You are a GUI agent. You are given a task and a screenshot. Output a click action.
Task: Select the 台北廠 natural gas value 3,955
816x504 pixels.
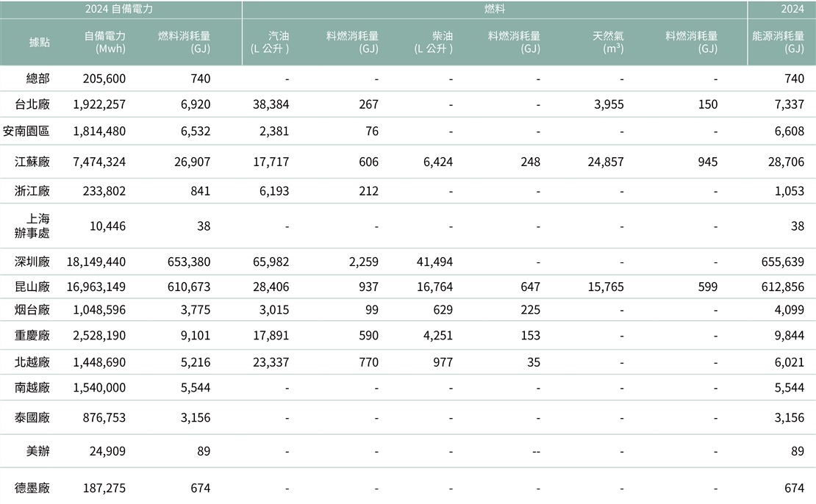(609, 104)
